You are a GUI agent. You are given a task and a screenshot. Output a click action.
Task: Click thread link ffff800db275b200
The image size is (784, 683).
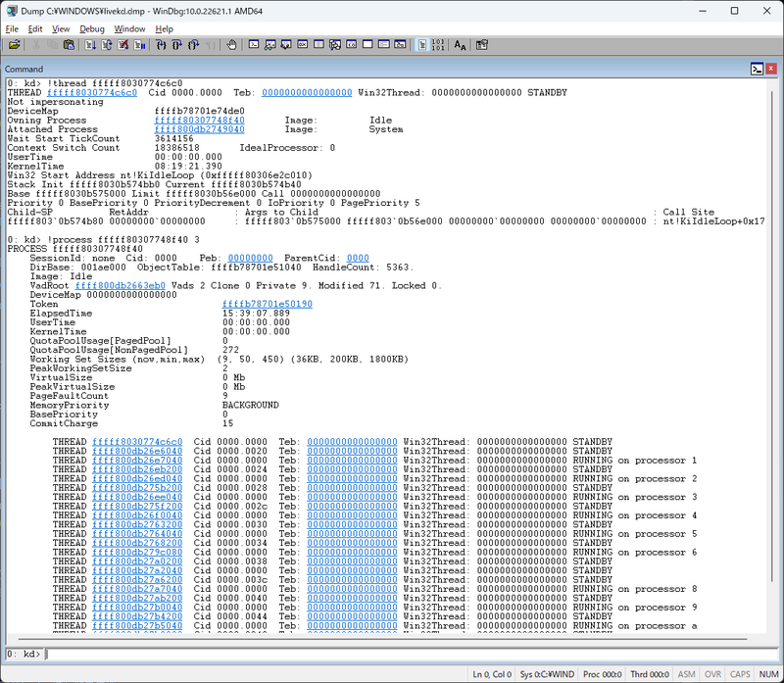(x=137, y=487)
